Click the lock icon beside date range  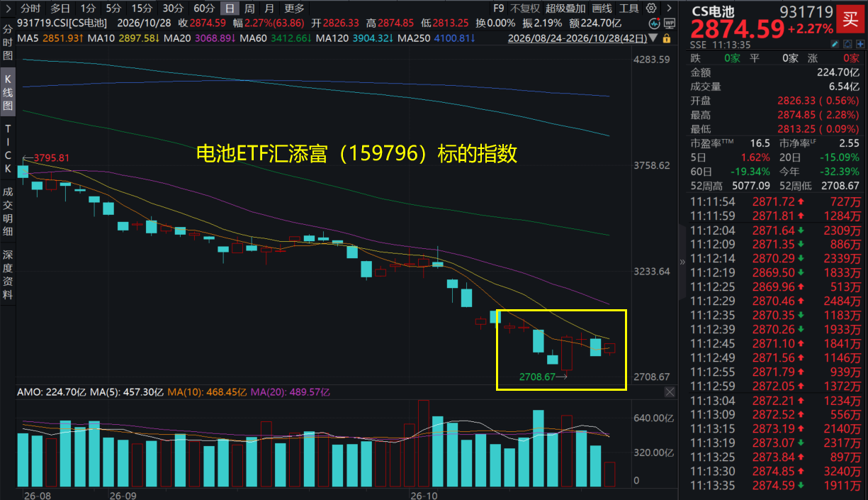(x=667, y=38)
